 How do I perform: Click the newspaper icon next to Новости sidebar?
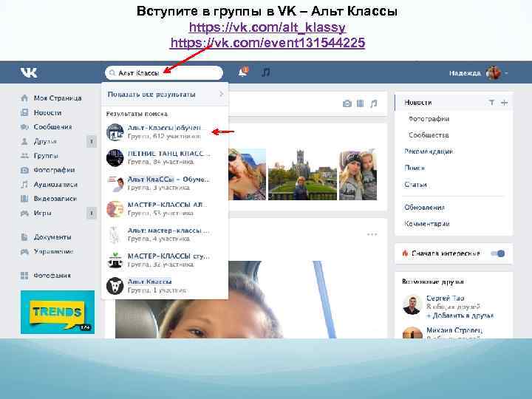(x=24, y=112)
